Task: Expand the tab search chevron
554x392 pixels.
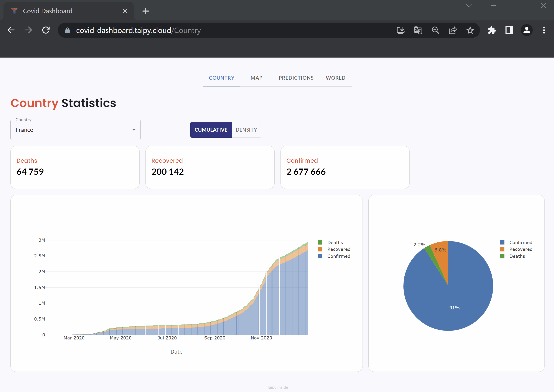Action: (469, 6)
